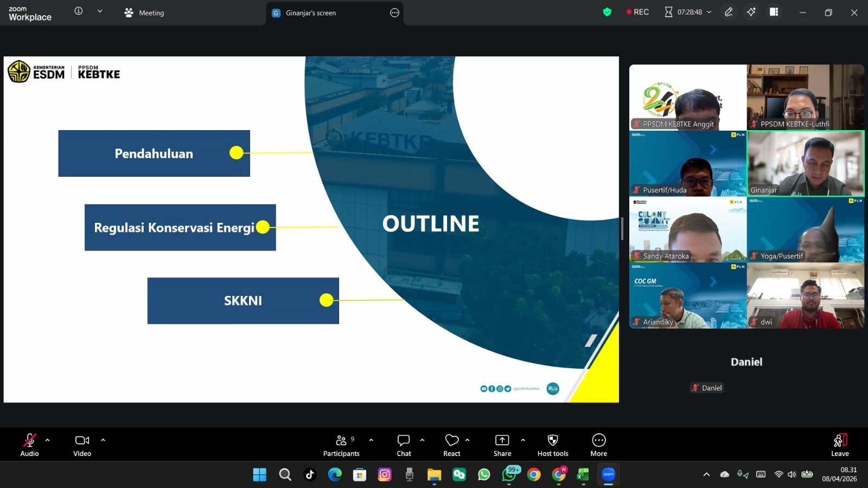Expand the meeting timer dropdown
Image resolution: width=868 pixels, height=488 pixels.
click(x=709, y=12)
